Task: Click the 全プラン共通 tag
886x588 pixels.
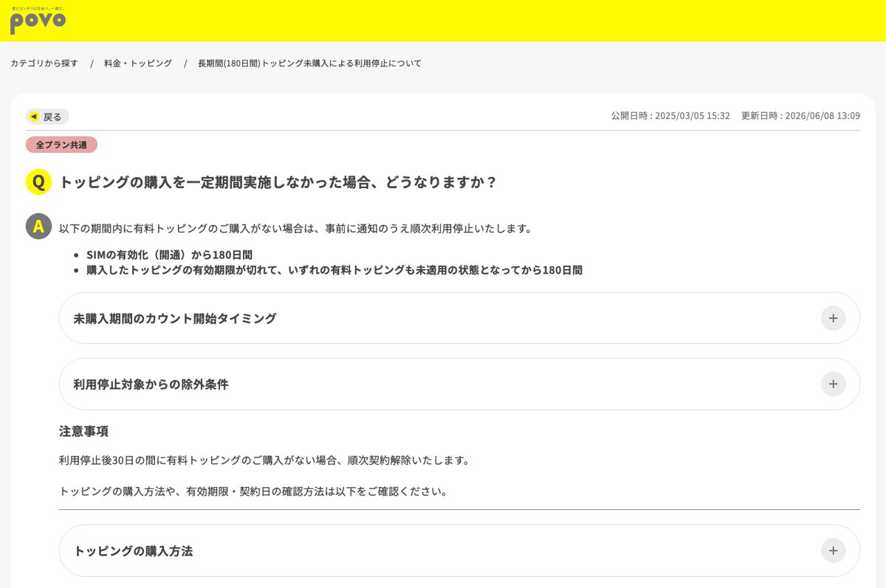Action: 61,145
